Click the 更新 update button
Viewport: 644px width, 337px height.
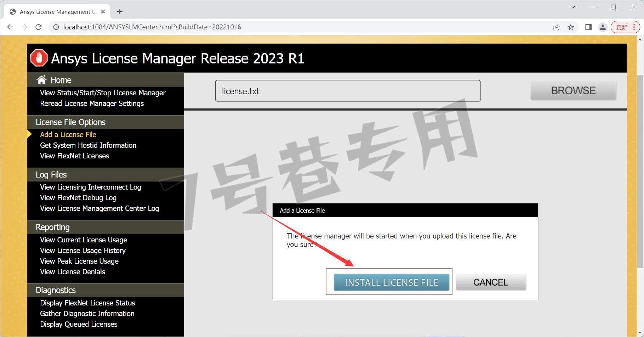[x=625, y=27]
